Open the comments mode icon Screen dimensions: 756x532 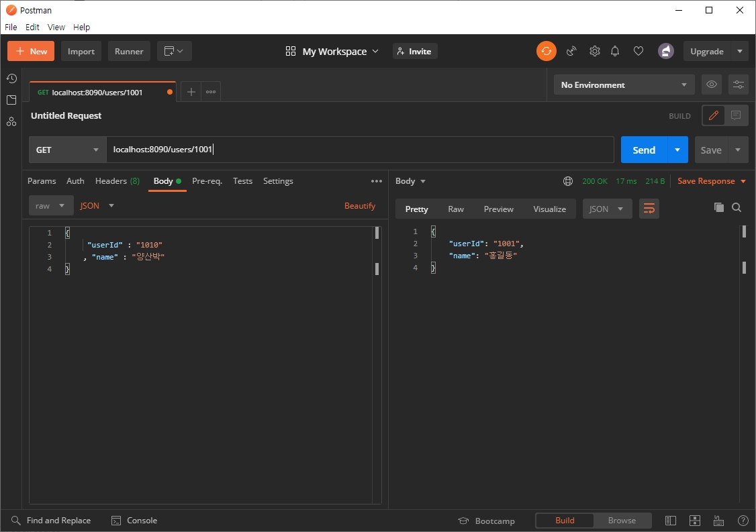point(736,115)
